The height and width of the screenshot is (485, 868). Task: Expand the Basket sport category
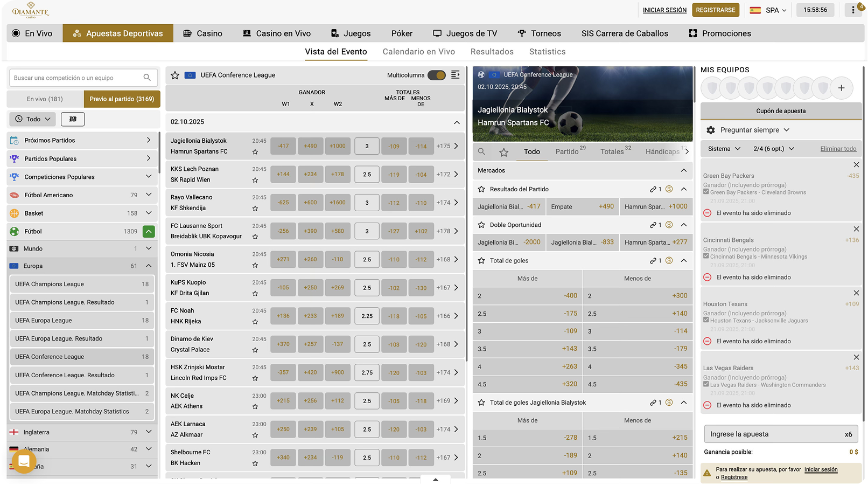coord(149,213)
